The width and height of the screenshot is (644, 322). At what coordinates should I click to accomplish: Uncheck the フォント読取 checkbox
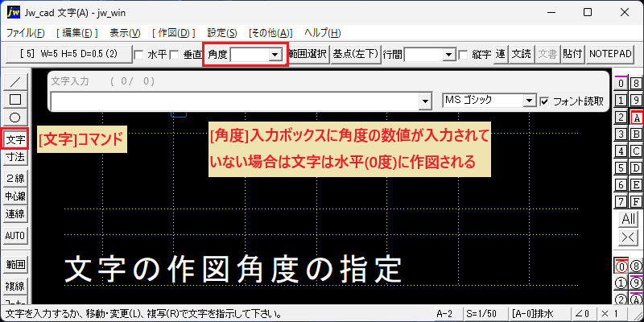[x=545, y=101]
